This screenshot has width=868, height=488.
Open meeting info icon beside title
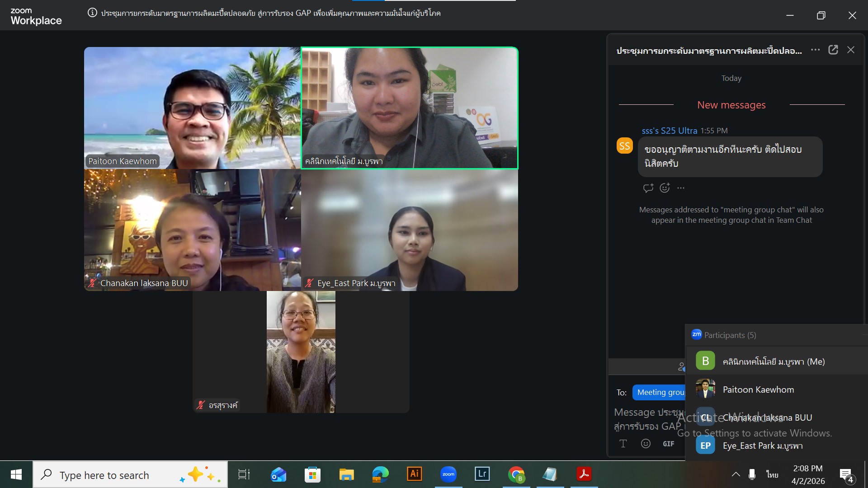point(92,13)
